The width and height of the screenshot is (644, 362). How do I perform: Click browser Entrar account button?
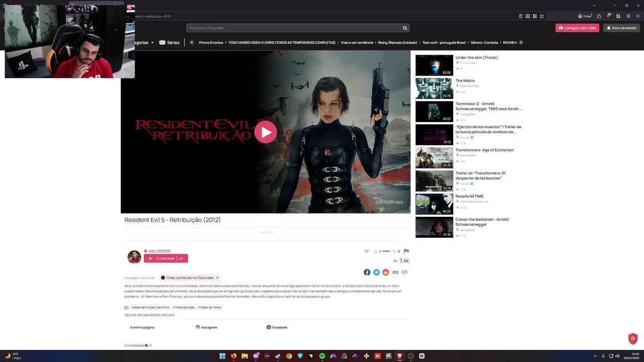[x=585, y=16]
